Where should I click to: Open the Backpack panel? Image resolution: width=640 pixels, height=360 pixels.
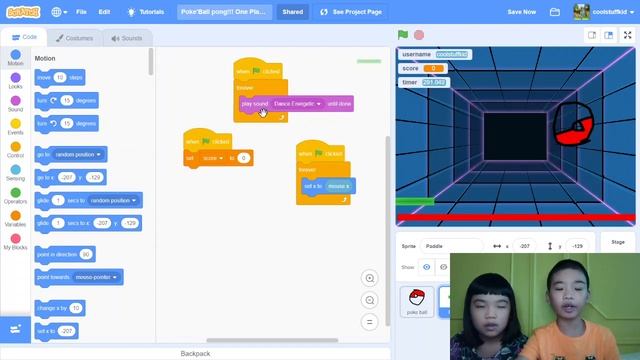coord(195,353)
